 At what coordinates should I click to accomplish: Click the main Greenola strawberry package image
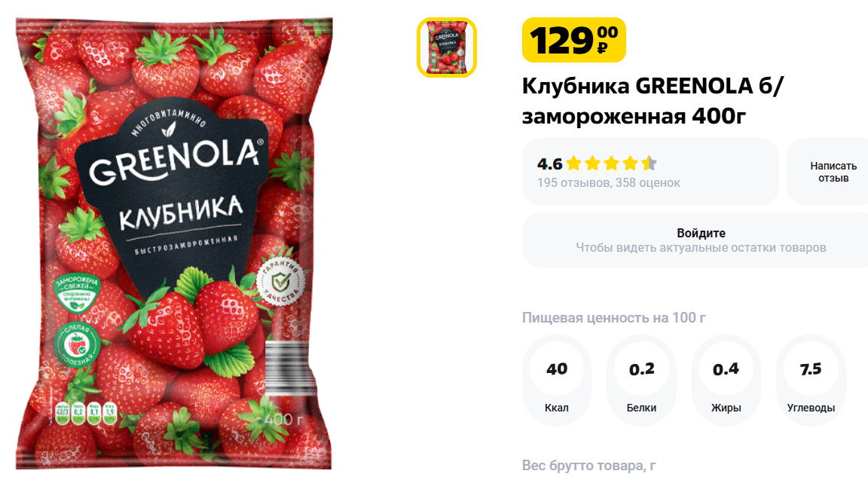(174, 243)
